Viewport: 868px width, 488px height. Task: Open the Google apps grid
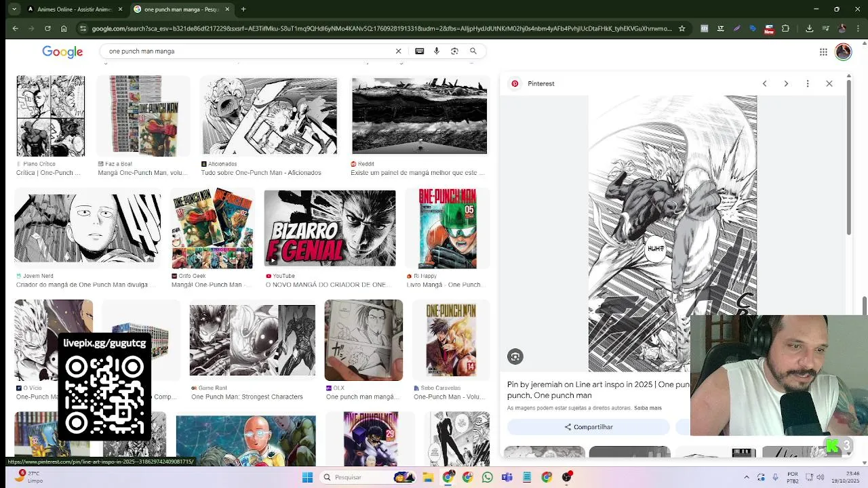pos(823,52)
